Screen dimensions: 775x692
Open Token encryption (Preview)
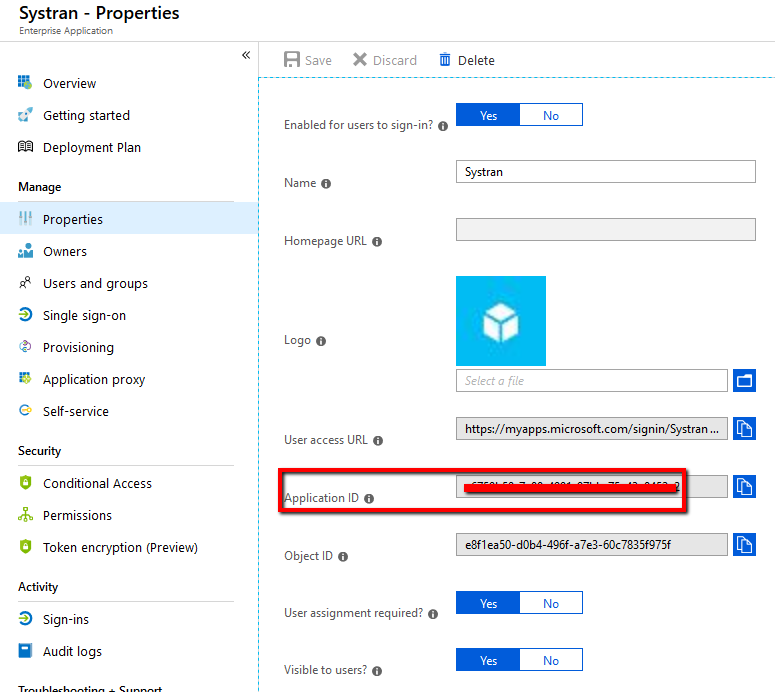pyautogui.click(x=120, y=548)
